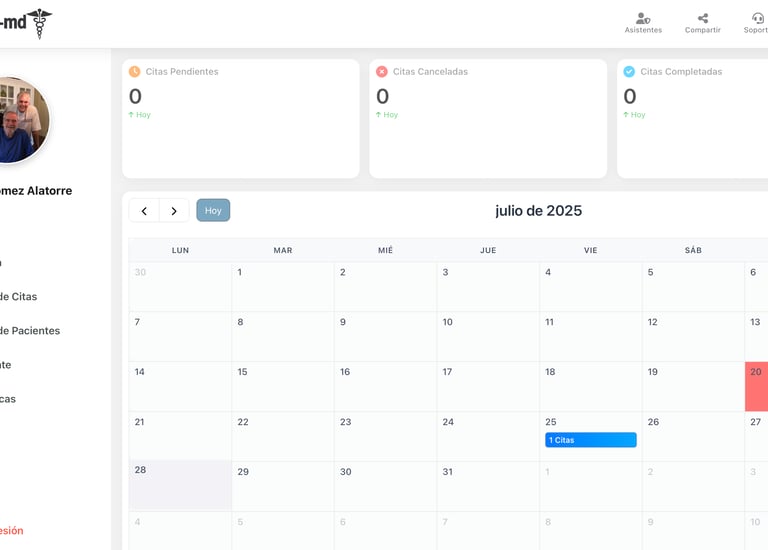
Task: Click the 'julio de 2025' calendar title
Action: 538,211
